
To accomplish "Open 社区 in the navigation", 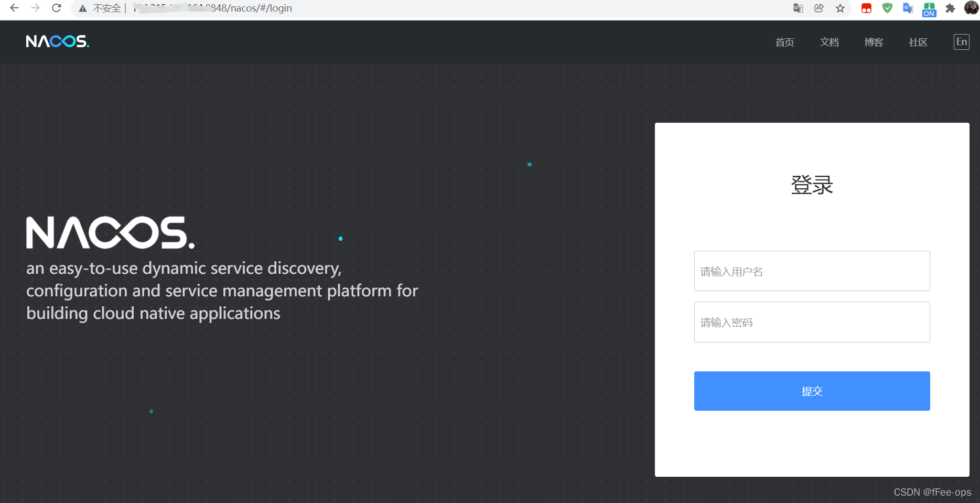I will pos(918,42).
